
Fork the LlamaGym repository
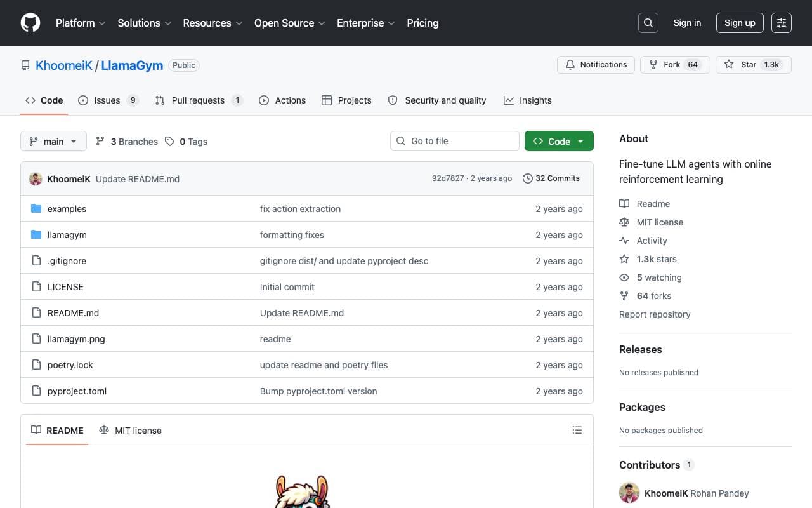pos(675,65)
